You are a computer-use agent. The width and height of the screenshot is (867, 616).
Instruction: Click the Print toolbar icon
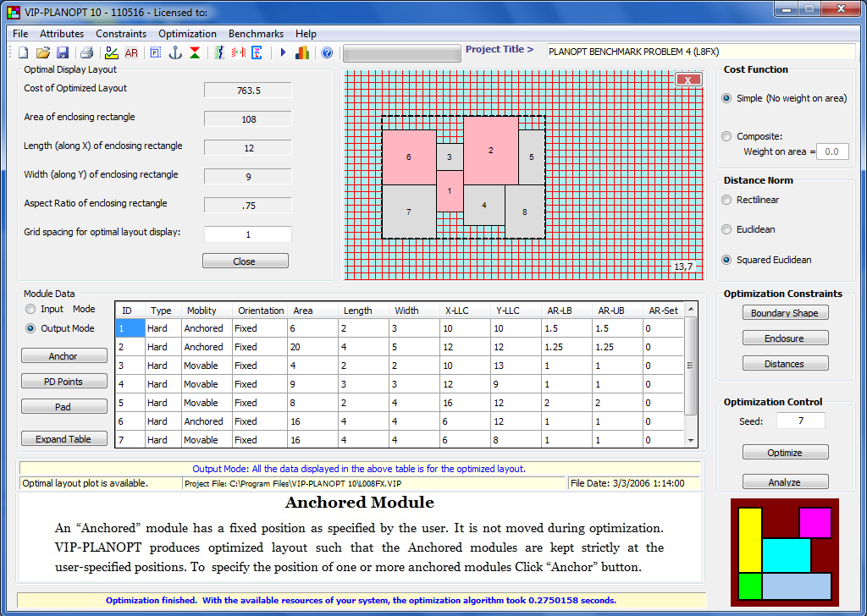(x=86, y=52)
